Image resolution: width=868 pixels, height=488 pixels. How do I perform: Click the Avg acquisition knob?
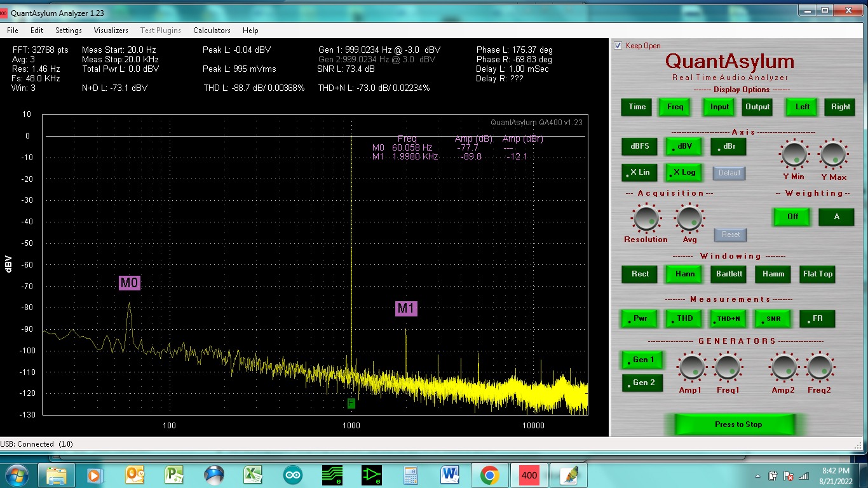tap(689, 219)
